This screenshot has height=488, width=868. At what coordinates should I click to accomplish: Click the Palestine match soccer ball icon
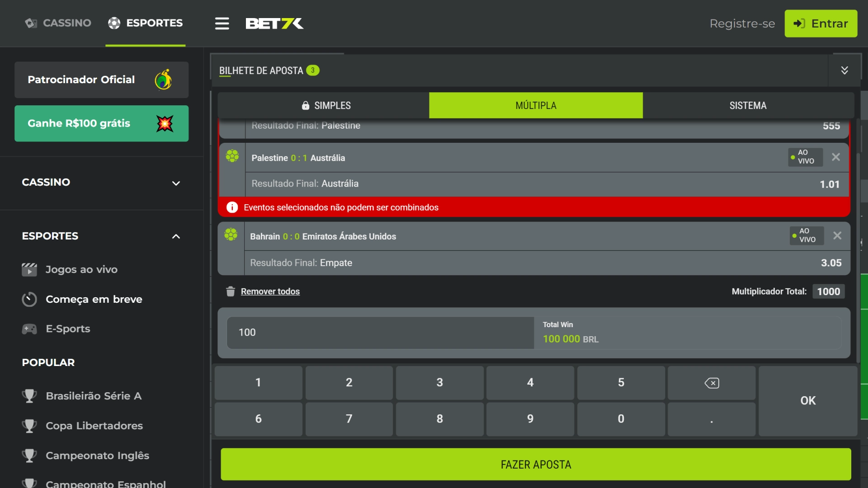[232, 156]
